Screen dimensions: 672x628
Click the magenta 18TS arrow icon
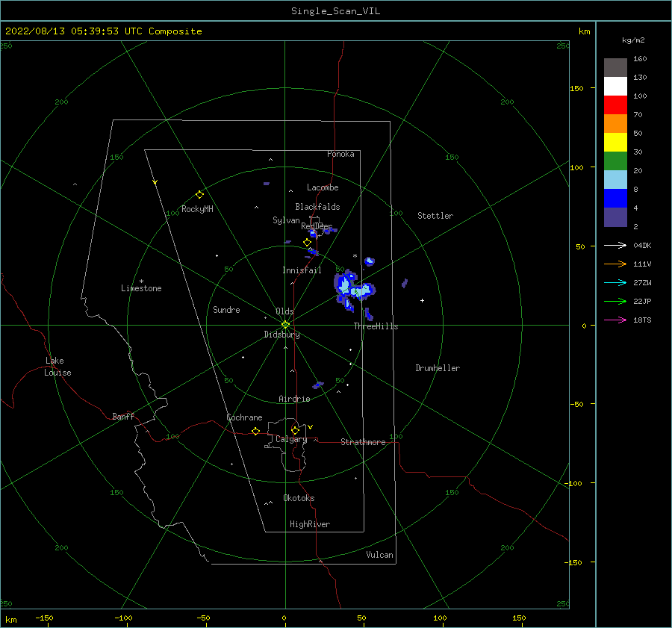coord(615,320)
